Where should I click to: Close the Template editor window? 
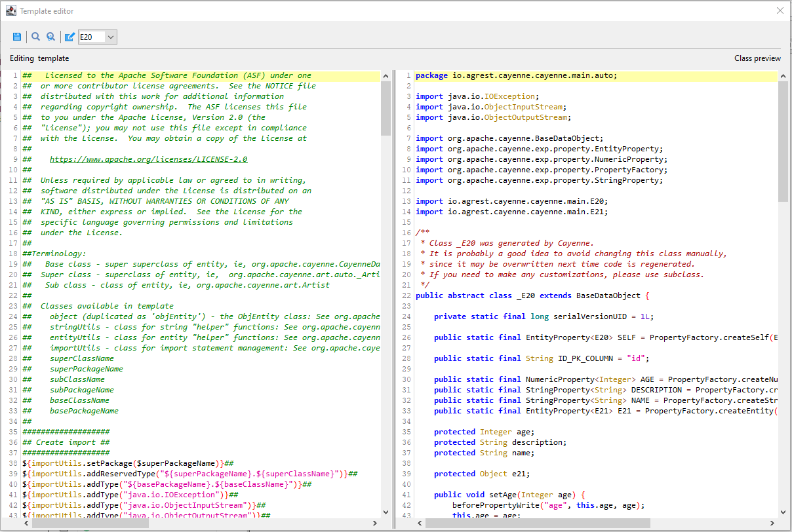coord(780,10)
